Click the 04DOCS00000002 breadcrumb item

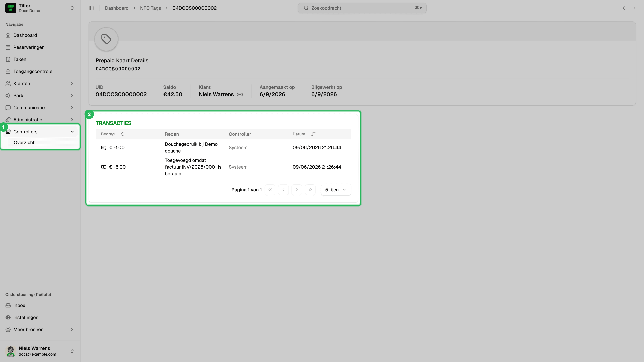[x=195, y=8]
